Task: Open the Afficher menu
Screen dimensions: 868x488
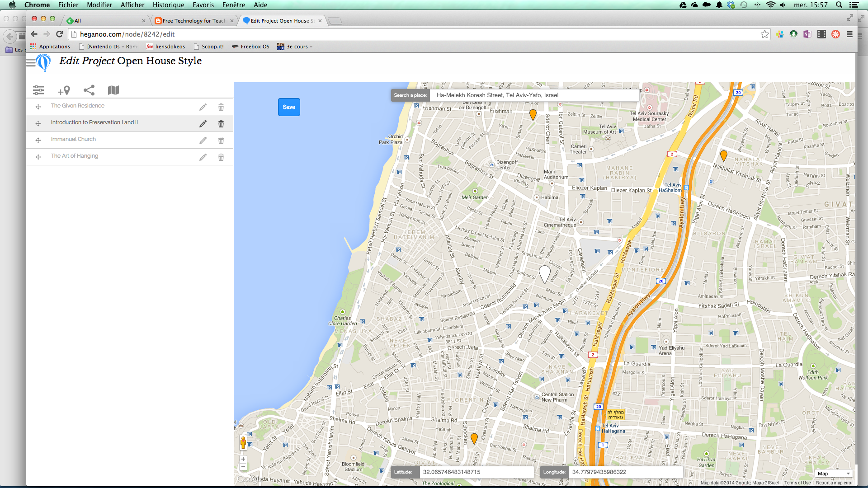Action: [132, 5]
